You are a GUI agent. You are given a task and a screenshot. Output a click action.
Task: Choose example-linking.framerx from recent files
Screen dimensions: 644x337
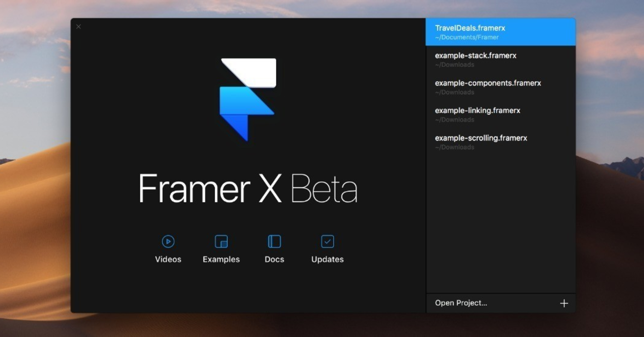[501, 115]
